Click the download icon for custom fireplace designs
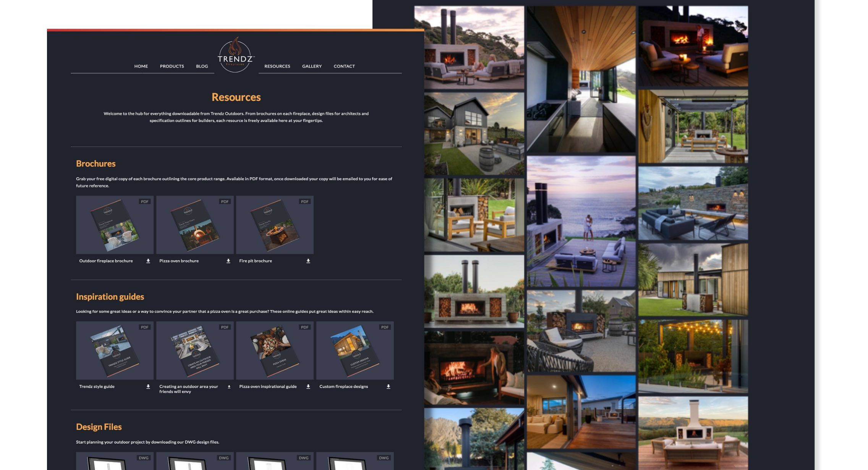The image size is (868, 470). tap(388, 387)
